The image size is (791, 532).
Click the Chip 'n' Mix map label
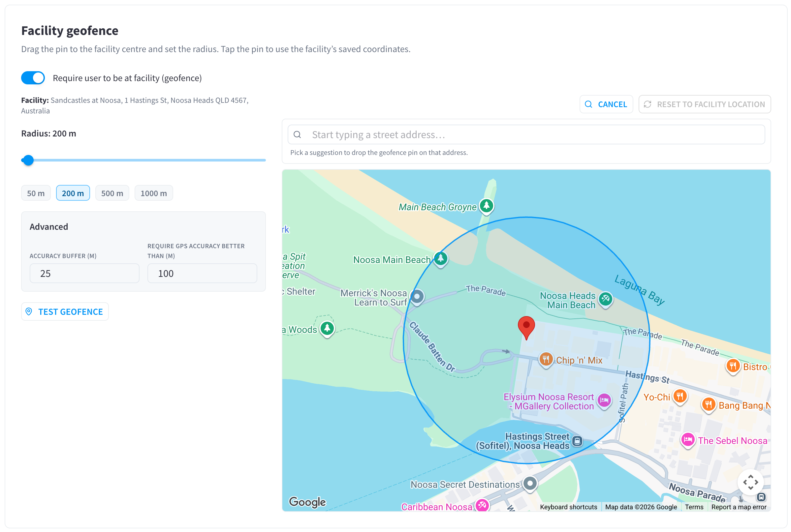(579, 360)
